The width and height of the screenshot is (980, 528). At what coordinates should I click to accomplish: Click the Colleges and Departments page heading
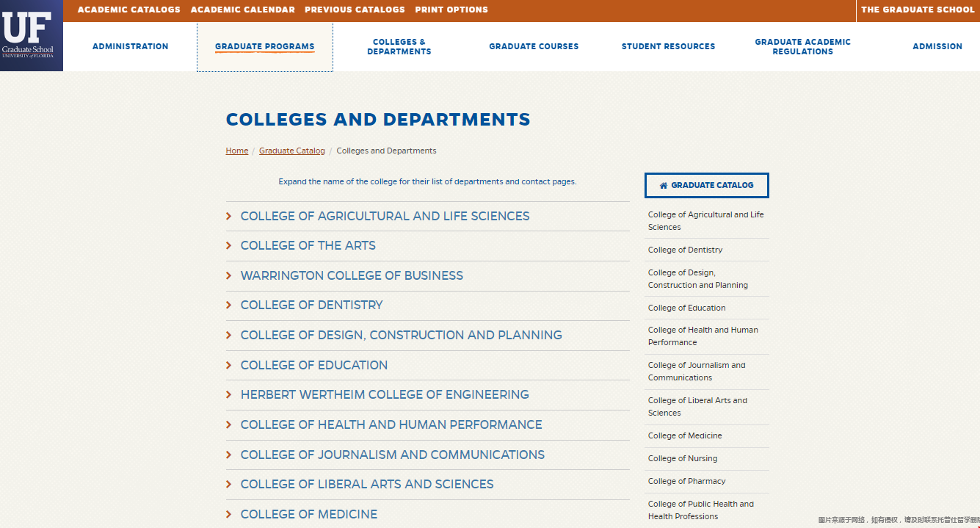click(x=378, y=120)
